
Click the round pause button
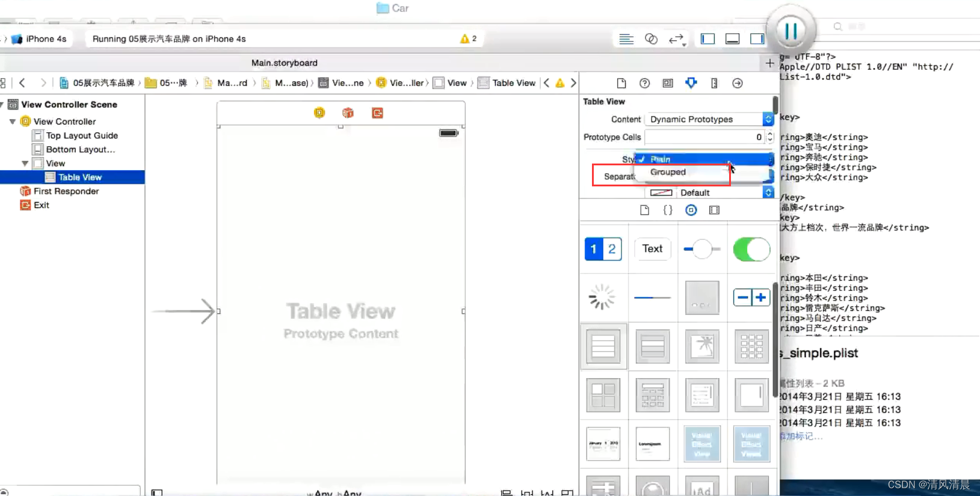point(790,30)
